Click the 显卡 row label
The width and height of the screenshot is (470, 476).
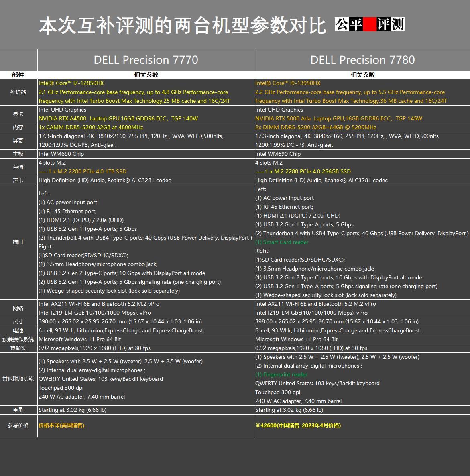coord(18,114)
